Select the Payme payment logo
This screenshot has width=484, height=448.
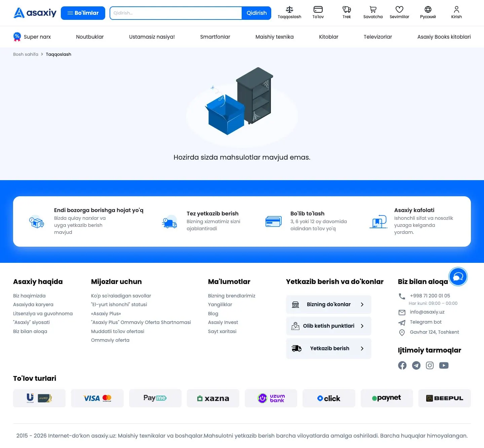[x=155, y=398]
